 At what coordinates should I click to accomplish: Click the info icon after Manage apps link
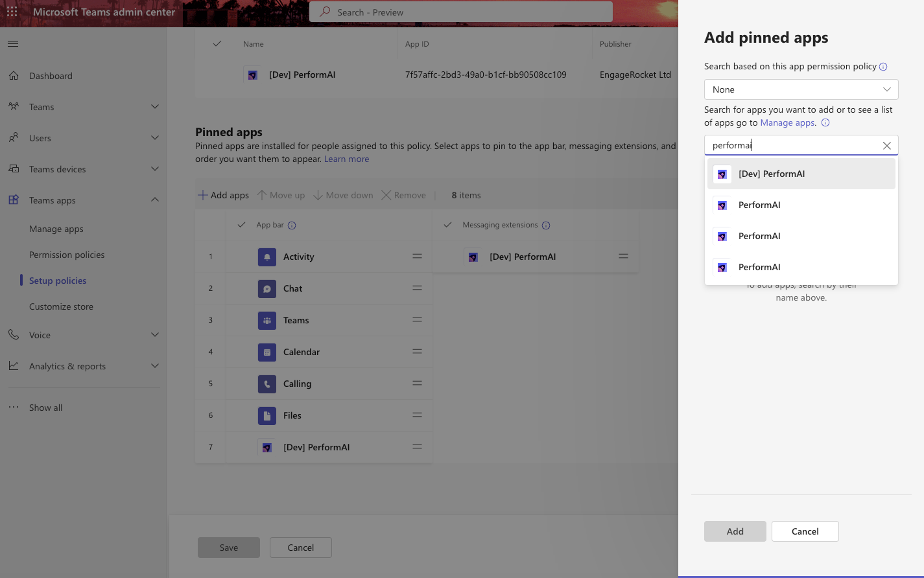pyautogui.click(x=825, y=122)
